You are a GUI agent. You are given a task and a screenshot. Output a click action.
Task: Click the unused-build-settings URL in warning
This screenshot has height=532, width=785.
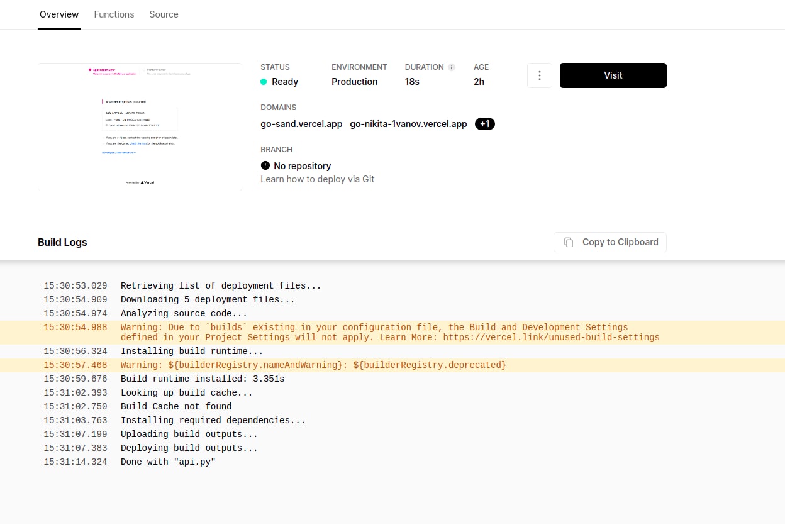pos(552,338)
